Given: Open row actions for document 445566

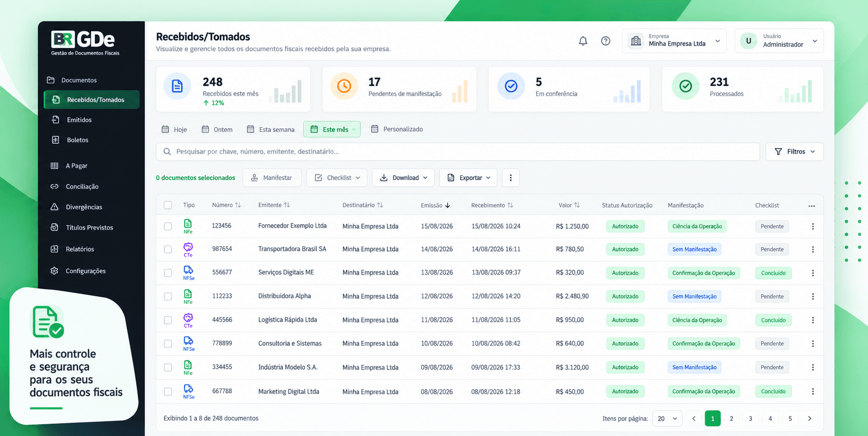Looking at the screenshot, I should point(813,320).
